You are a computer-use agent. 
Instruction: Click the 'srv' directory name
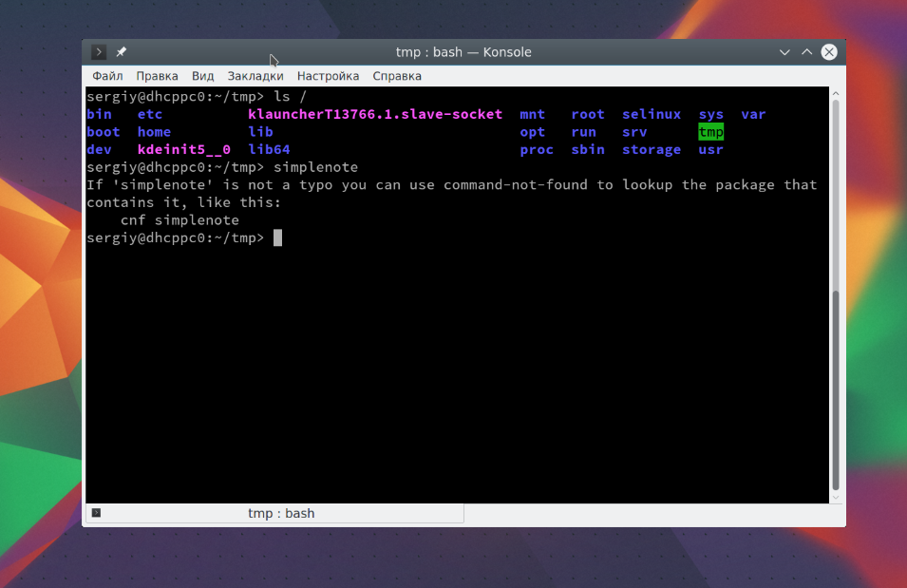point(634,132)
